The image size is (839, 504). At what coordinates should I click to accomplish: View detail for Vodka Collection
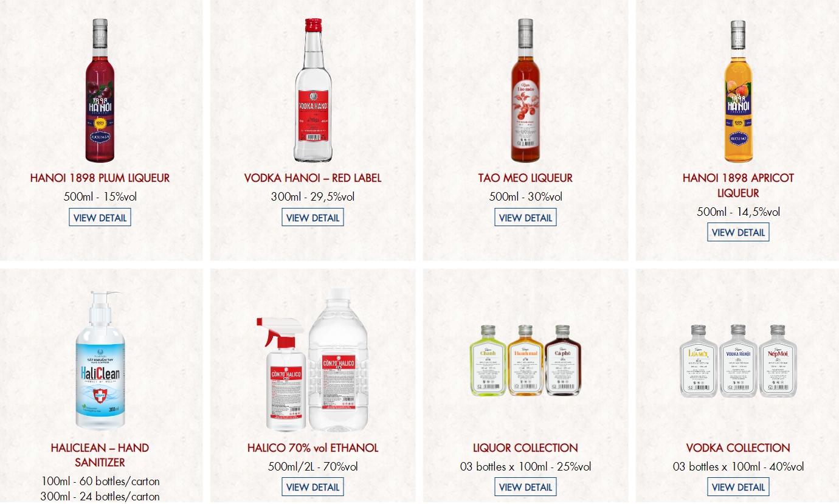point(738,487)
